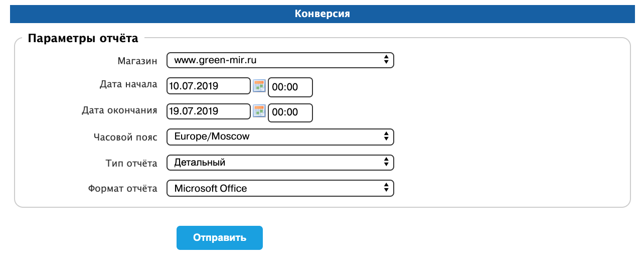This screenshot has width=644, height=276.
Task: Choose report format in Формат отчёта dropdown
Action: [280, 189]
